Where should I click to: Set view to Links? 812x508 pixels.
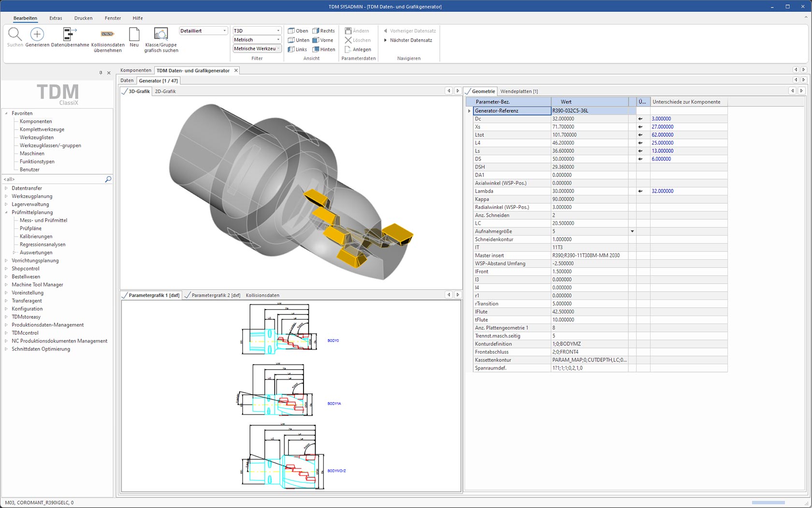[297, 49]
